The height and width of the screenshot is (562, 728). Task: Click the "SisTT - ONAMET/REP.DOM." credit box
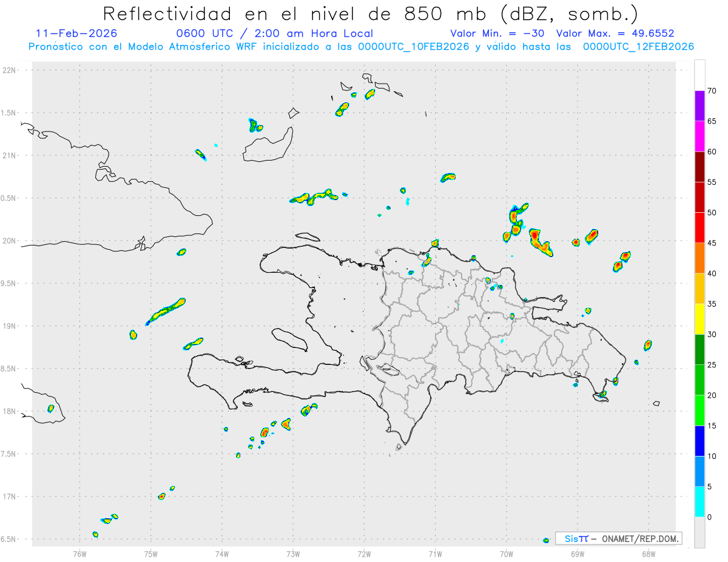click(x=618, y=538)
